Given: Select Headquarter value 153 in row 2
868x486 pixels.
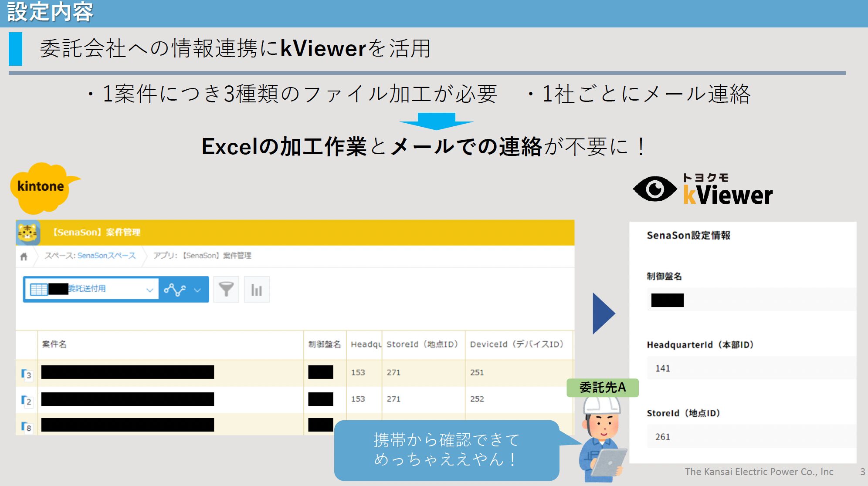Looking at the screenshot, I should tap(358, 399).
